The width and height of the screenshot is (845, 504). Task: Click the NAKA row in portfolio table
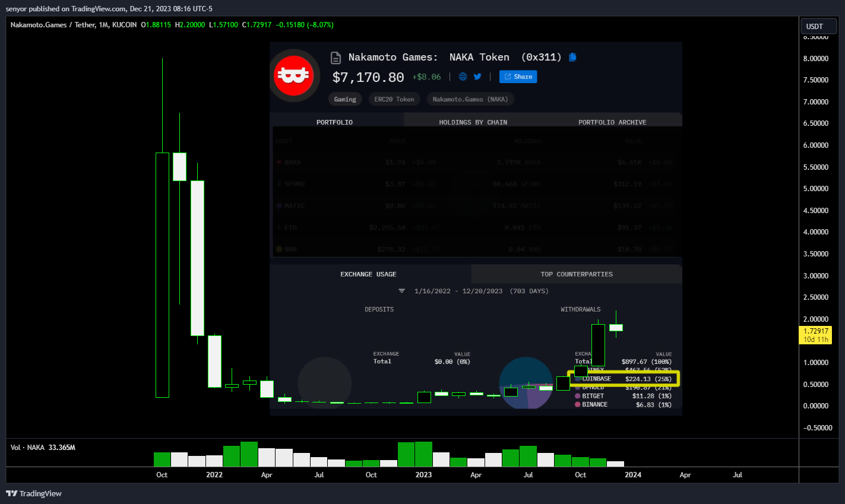click(475, 162)
